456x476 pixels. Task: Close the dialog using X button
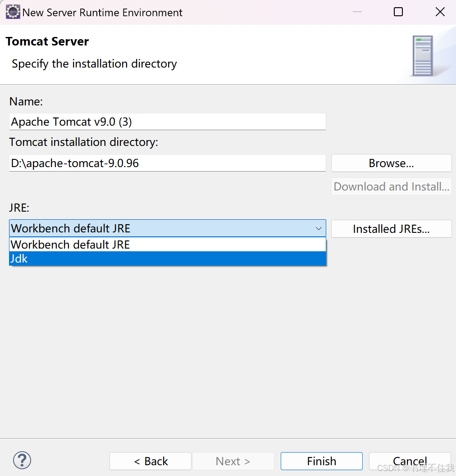440,12
